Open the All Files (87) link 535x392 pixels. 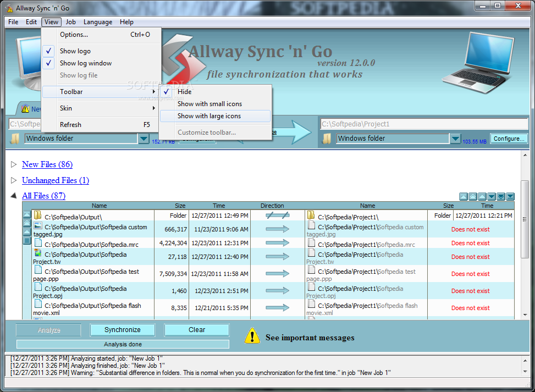coord(43,196)
